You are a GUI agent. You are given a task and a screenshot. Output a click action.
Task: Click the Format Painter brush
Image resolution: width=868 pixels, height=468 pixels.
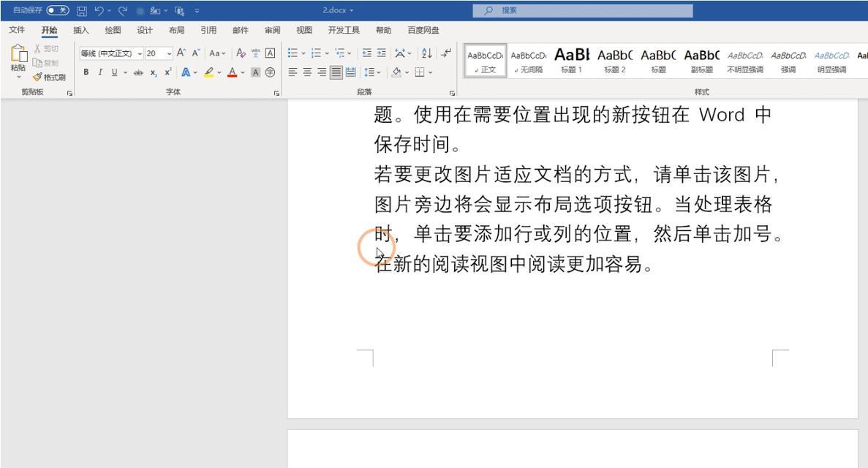37,77
